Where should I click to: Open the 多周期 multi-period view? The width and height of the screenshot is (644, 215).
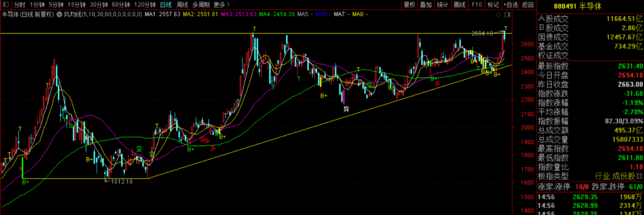coord(201,5)
